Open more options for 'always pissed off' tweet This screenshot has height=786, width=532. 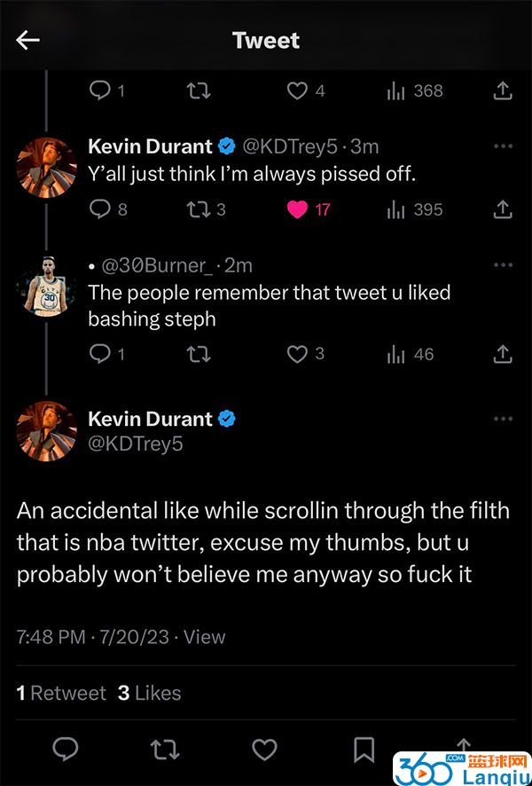pyautogui.click(x=503, y=147)
